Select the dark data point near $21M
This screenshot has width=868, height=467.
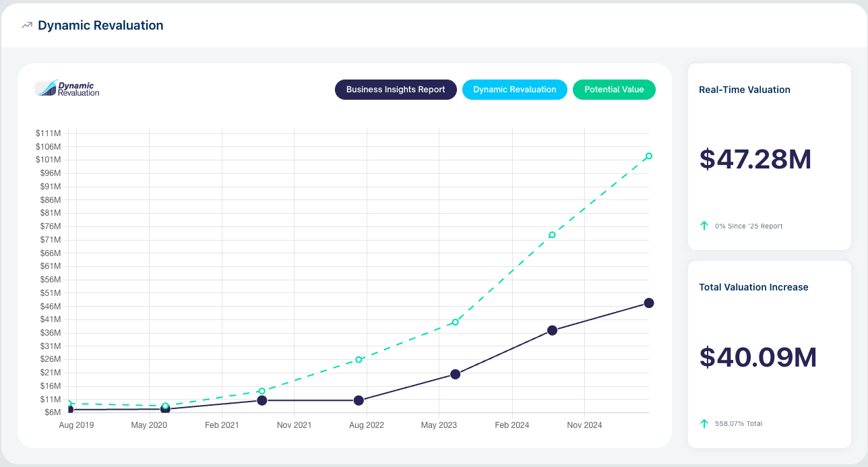click(x=456, y=374)
